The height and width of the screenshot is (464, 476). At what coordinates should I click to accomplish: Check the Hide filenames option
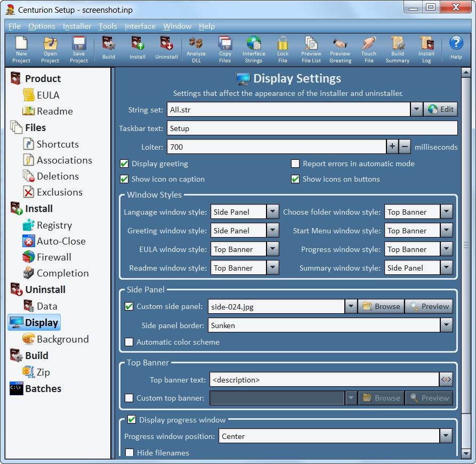pyautogui.click(x=130, y=453)
